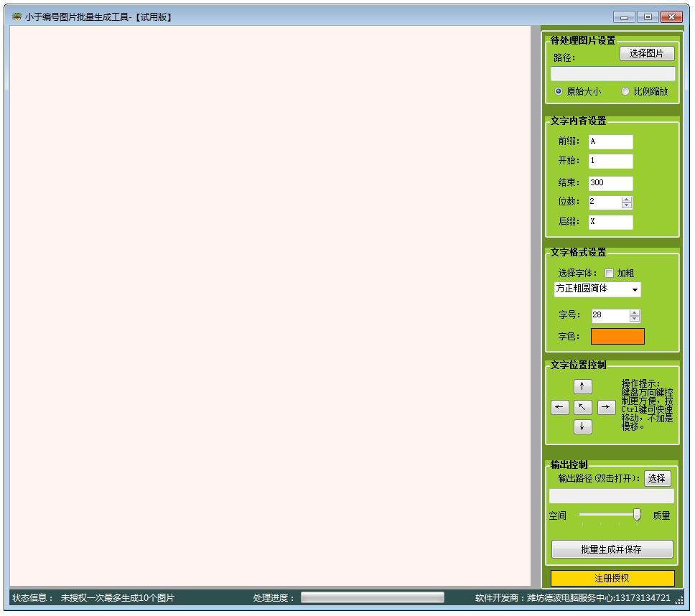Click the down arrow position button
The height and width of the screenshot is (616, 695).
click(582, 426)
